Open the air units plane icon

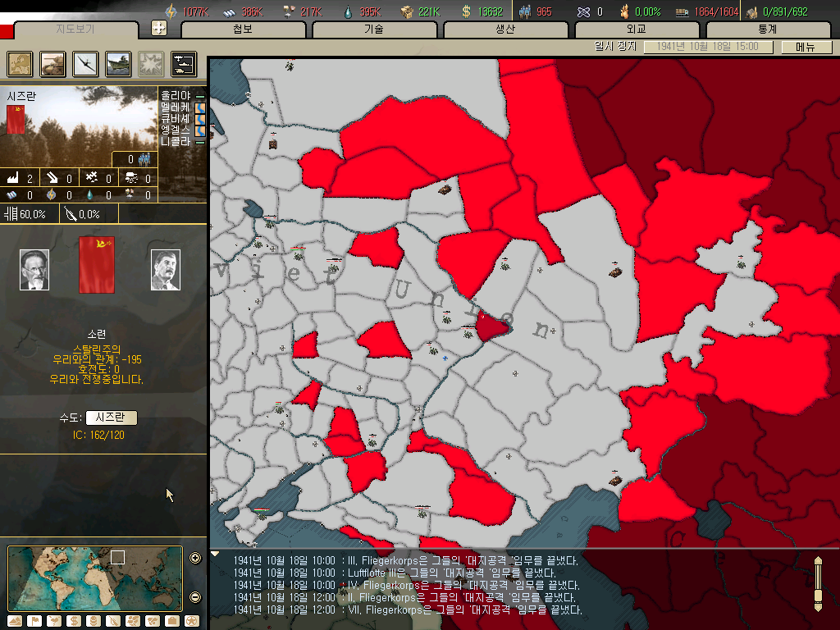coord(85,64)
